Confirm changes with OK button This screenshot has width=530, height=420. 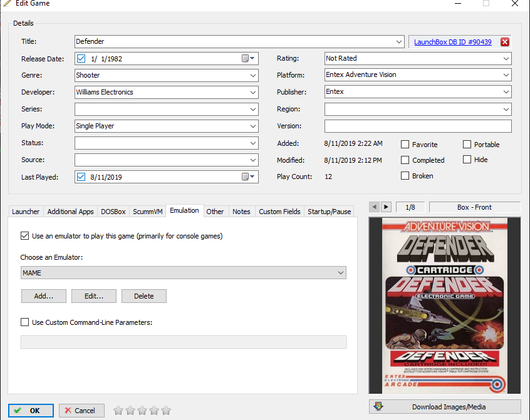click(x=31, y=411)
